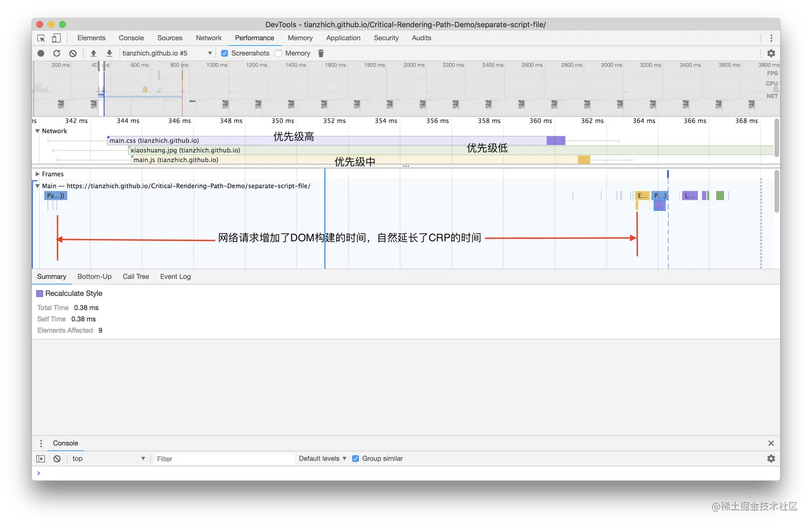Click the Recalculate Style color swatch
The height and width of the screenshot is (526, 812).
tap(40, 294)
